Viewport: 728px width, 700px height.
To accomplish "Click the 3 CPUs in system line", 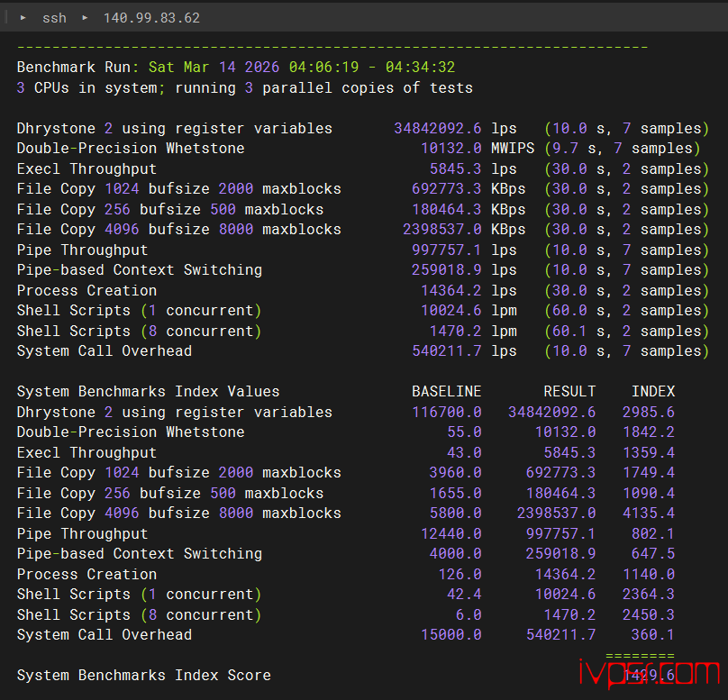I will pyautogui.click(x=244, y=87).
